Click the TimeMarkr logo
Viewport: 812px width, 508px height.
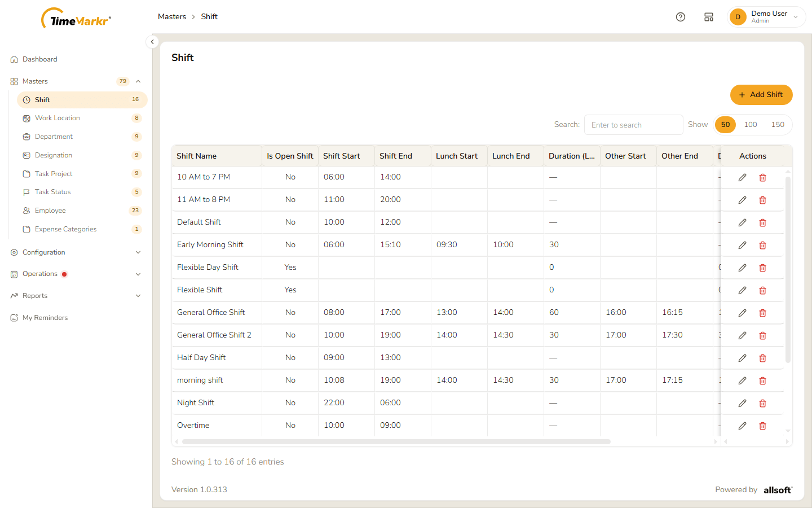[76, 19]
